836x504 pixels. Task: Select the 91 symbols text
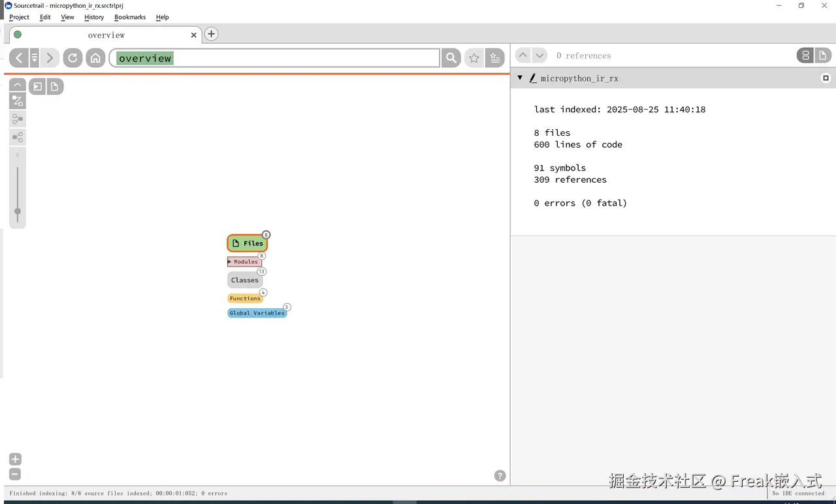click(560, 168)
